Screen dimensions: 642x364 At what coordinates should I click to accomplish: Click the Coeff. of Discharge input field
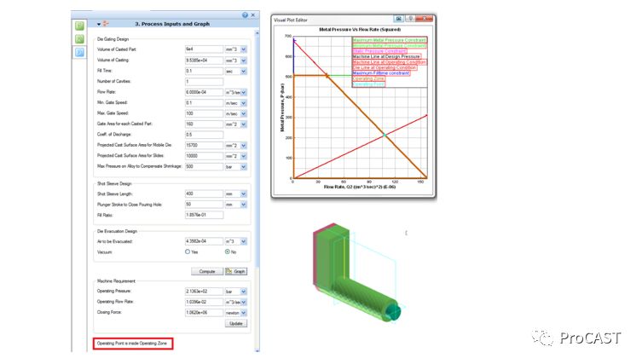tap(204, 135)
